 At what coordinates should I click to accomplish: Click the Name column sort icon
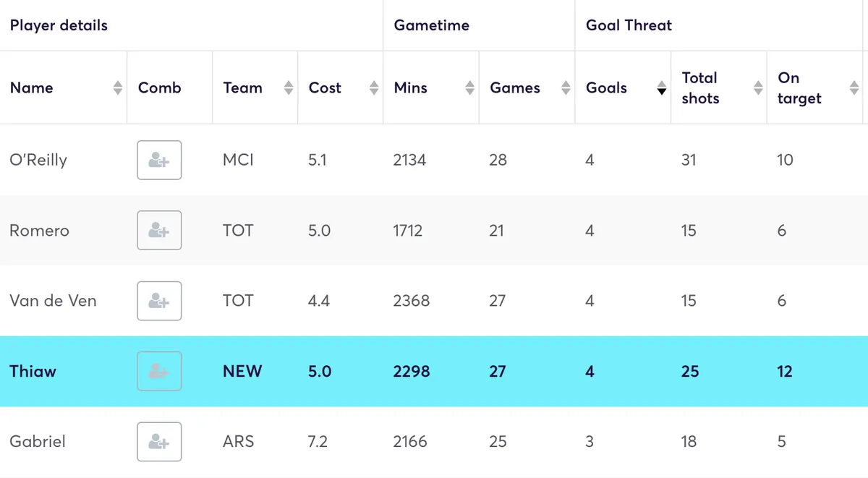[118, 88]
